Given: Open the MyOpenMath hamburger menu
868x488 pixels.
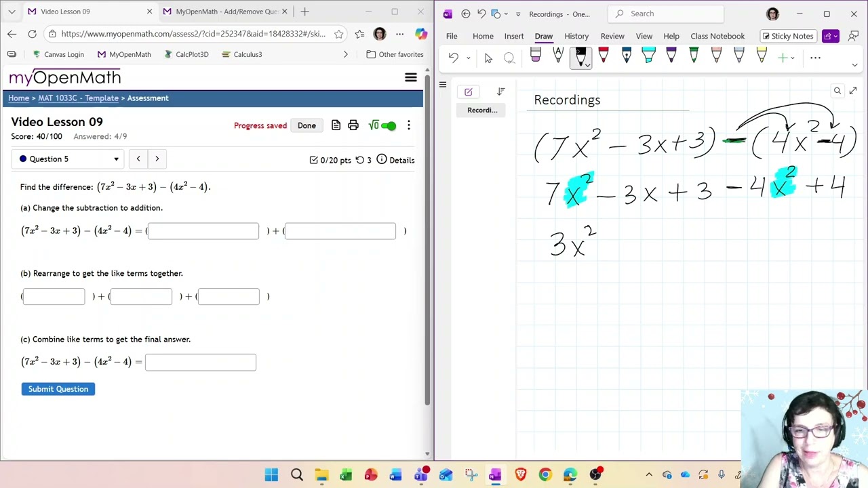Looking at the screenshot, I should [x=411, y=77].
